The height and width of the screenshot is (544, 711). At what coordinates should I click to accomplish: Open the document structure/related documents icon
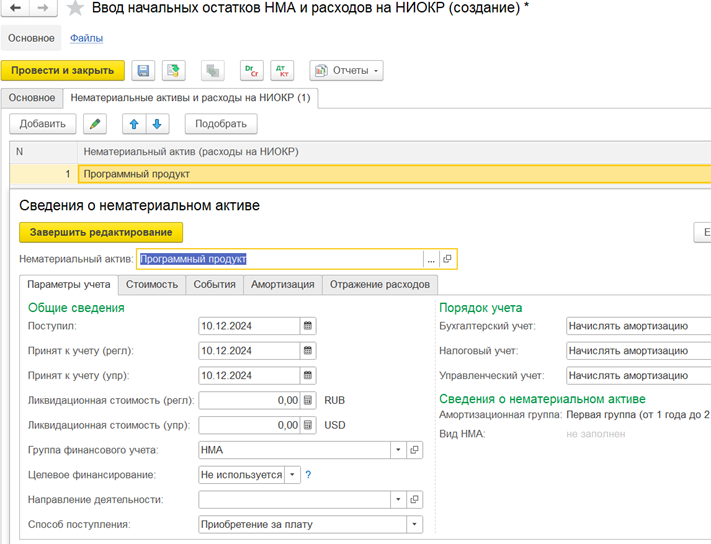(213, 71)
